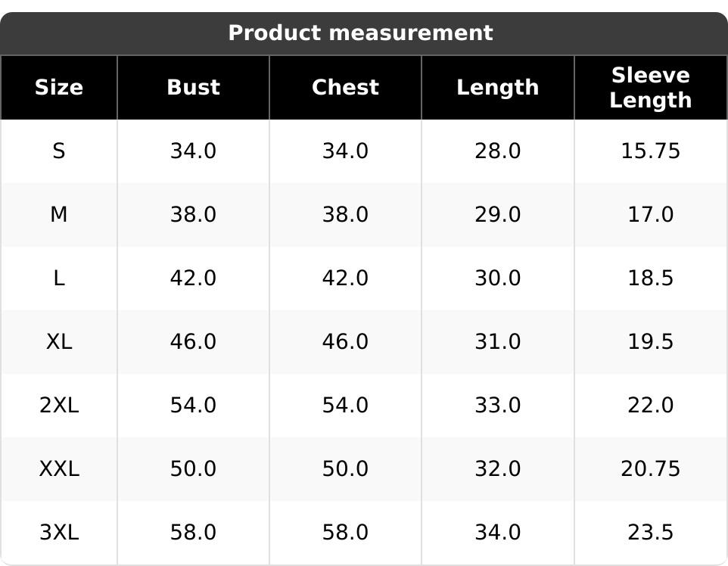Image resolution: width=728 pixels, height=566 pixels.
Task: Click the Product measurement title bar
Action: [x=360, y=33]
